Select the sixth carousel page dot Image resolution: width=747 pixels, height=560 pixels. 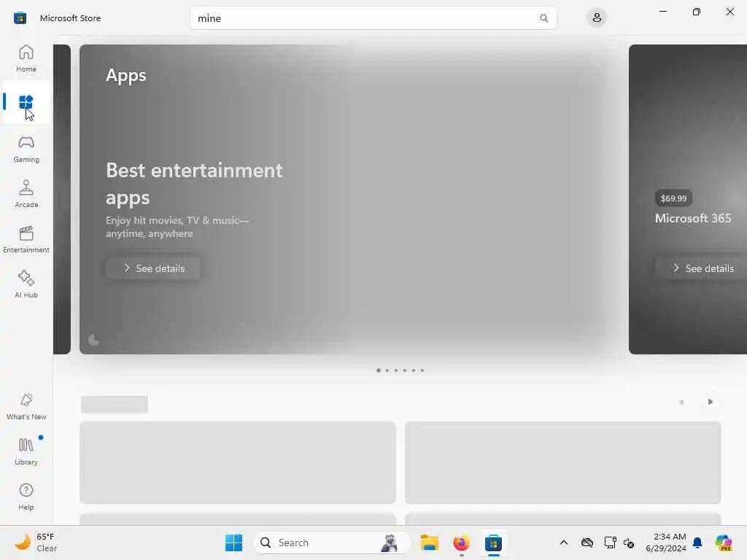422,370
